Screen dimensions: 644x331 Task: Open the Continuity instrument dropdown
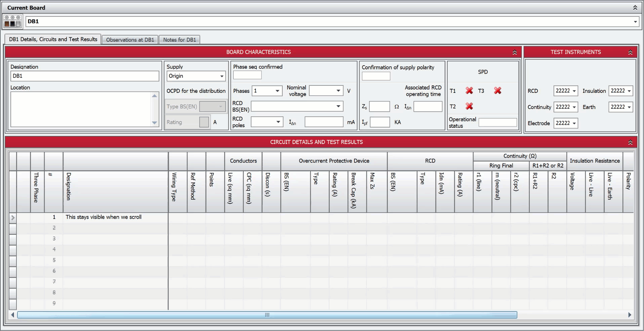pos(574,107)
